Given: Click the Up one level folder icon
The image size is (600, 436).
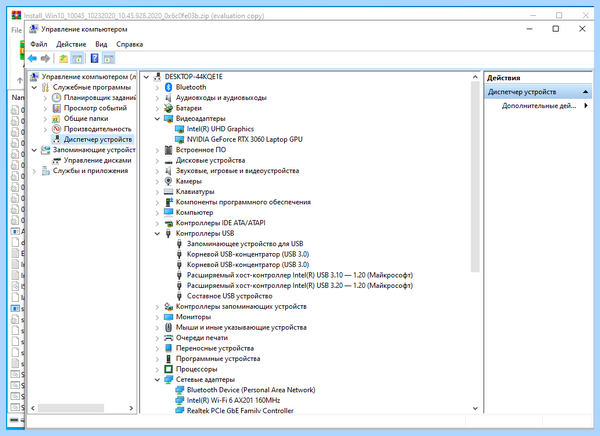Looking at the screenshot, I should (x=64, y=59).
